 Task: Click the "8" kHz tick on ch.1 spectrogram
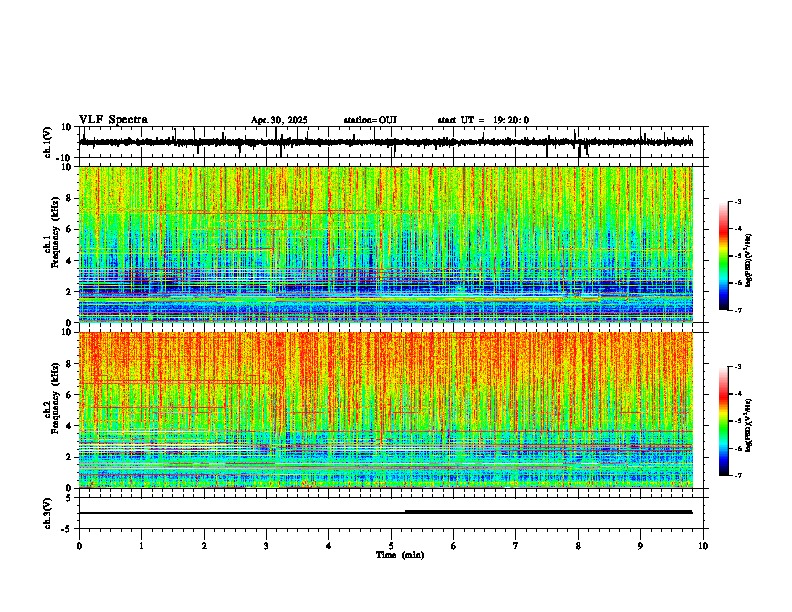click(x=69, y=198)
